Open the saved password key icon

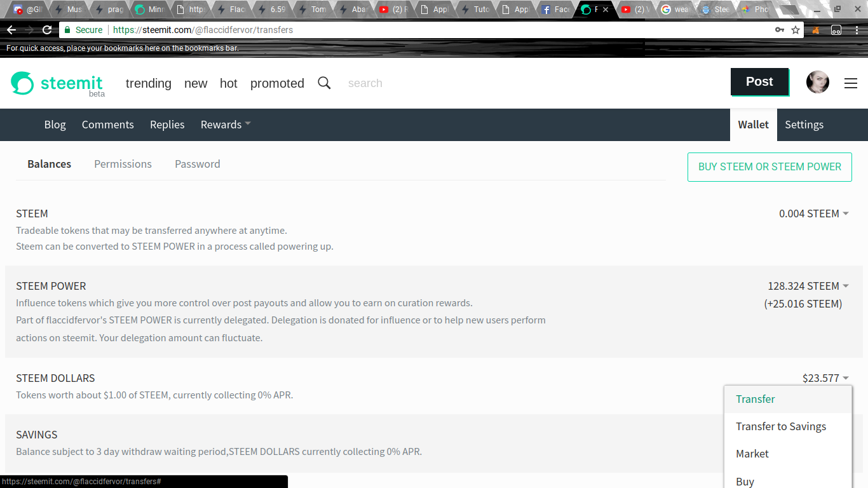click(x=780, y=30)
